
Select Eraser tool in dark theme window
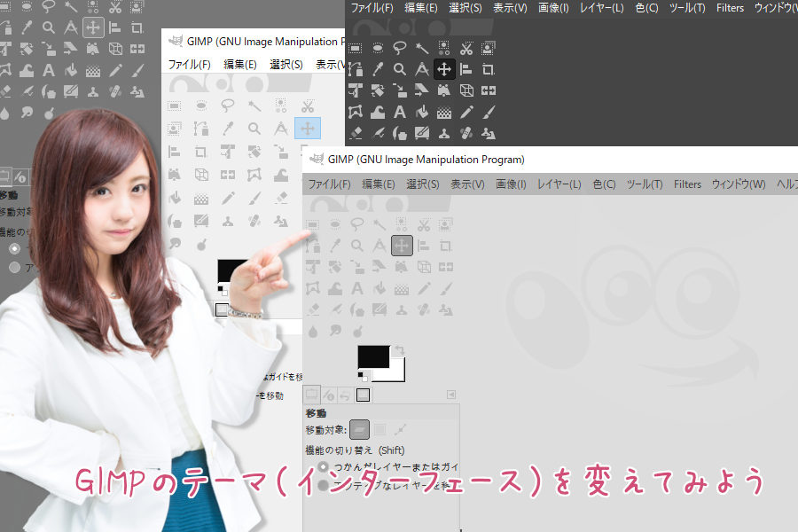(x=356, y=133)
